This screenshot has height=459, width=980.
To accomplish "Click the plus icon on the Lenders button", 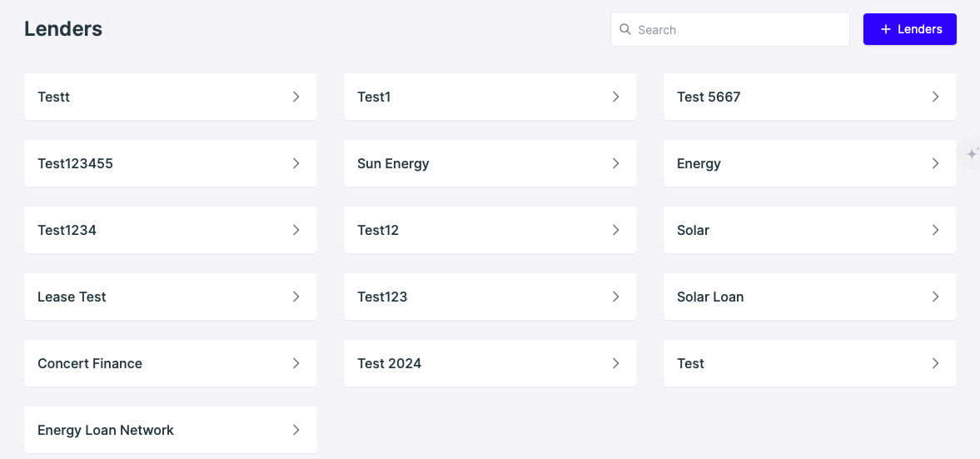I will click(885, 29).
